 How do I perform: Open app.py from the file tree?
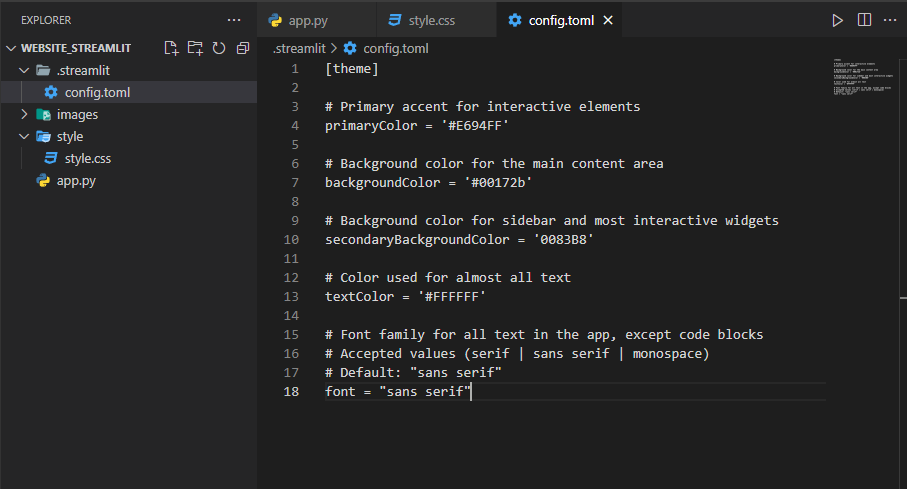76,180
